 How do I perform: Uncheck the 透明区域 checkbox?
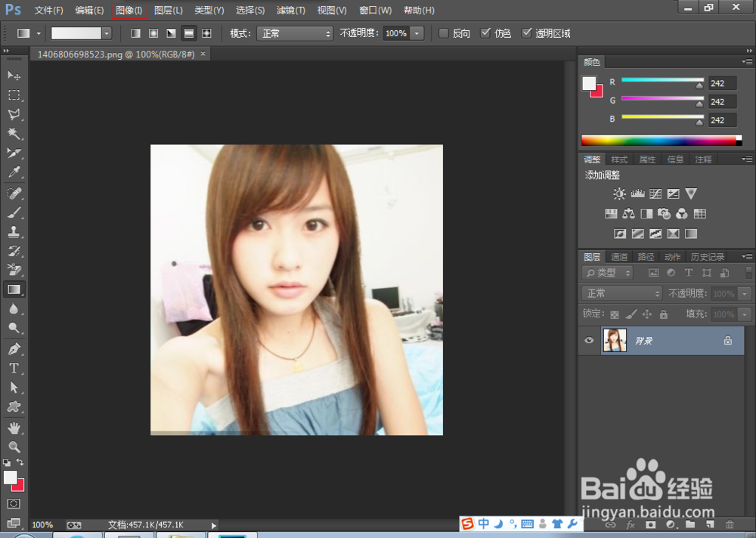pos(526,33)
